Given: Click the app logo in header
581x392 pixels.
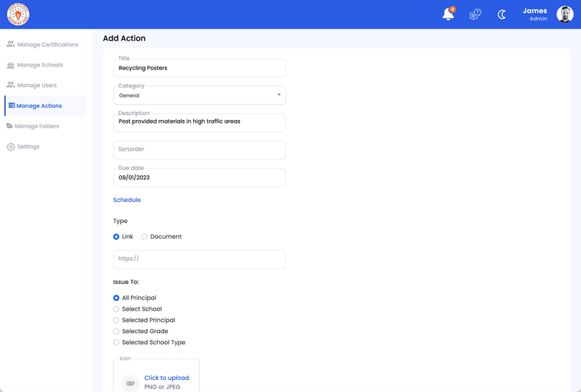Looking at the screenshot, I should [18, 15].
